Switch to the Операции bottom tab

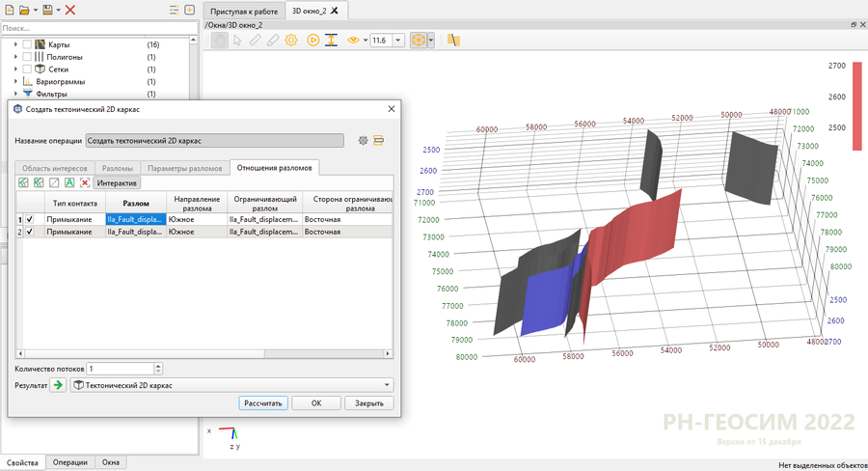click(70, 463)
